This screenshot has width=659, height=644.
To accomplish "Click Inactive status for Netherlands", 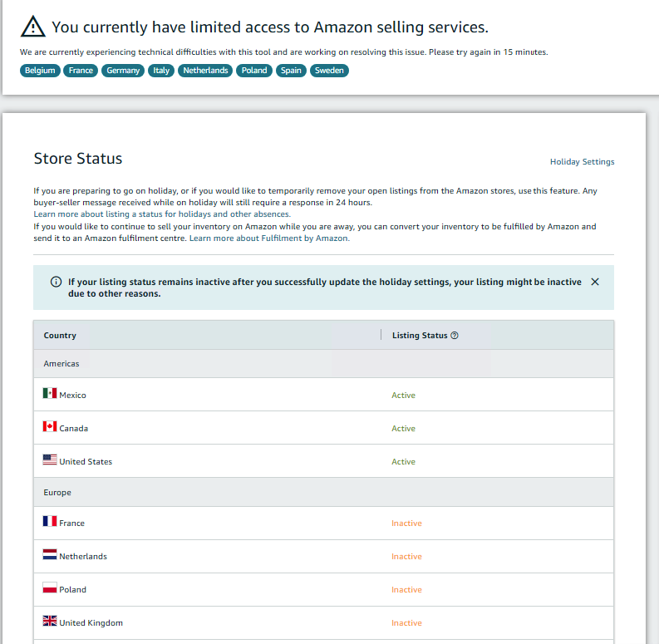I will coord(407,557).
